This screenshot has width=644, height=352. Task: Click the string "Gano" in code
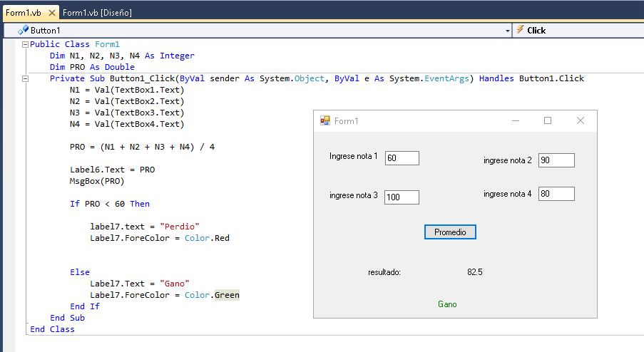point(175,284)
